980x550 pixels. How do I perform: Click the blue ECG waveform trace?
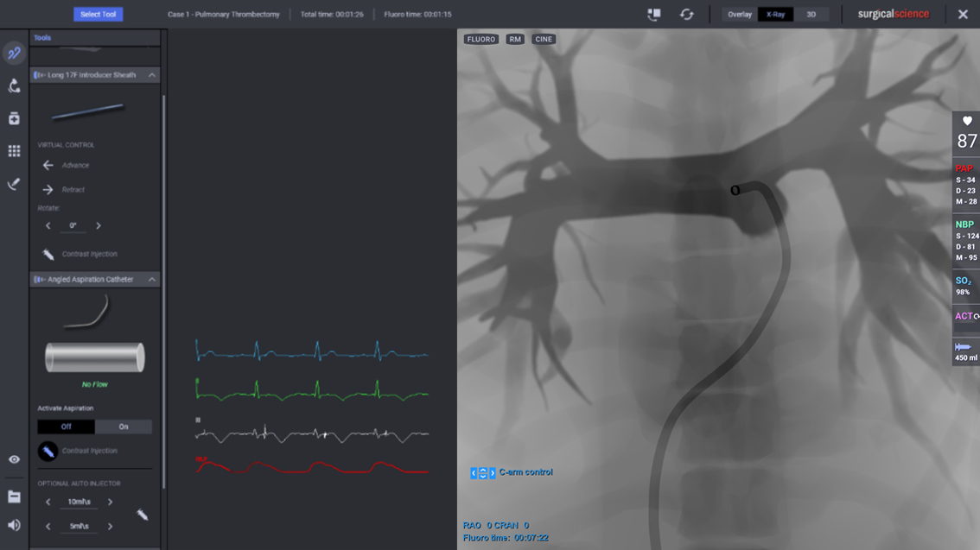pos(312,351)
